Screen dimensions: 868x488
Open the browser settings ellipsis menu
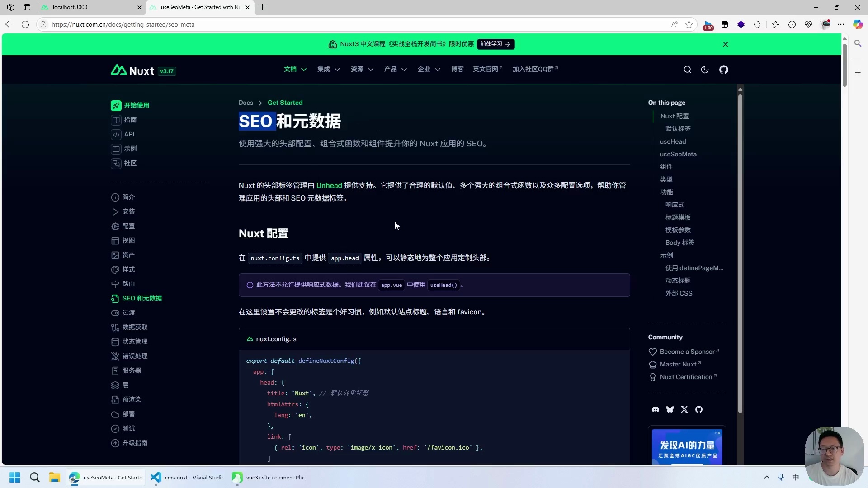pyautogui.click(x=840, y=24)
